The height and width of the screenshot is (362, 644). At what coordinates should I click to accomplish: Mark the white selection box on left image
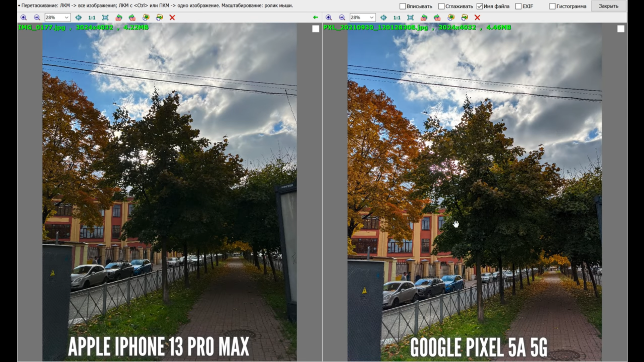(316, 29)
